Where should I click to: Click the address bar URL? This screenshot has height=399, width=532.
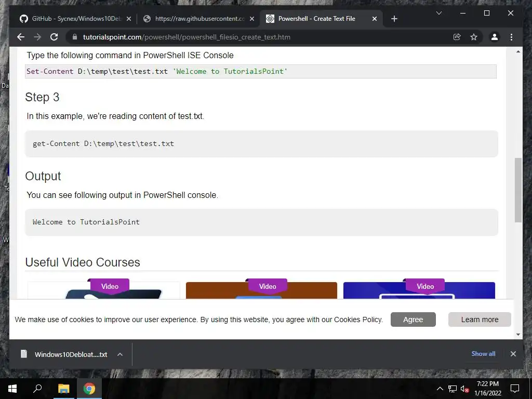187,37
